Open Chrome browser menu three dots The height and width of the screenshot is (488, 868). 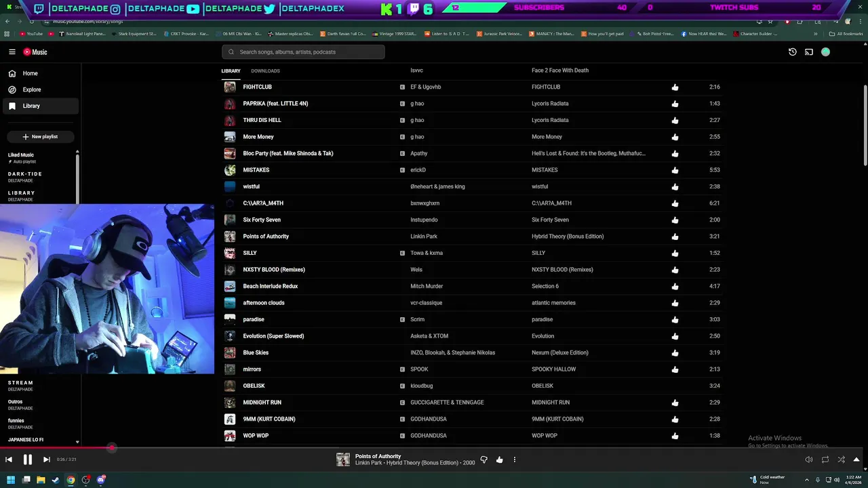[x=859, y=21]
